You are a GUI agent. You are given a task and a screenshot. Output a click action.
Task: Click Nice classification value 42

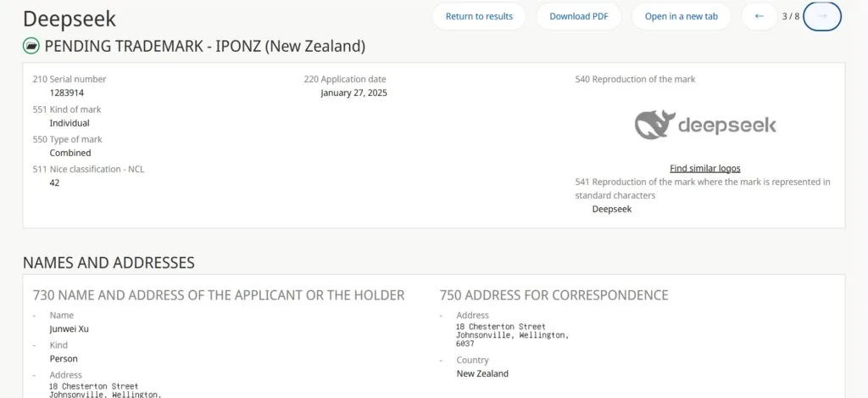click(x=54, y=182)
